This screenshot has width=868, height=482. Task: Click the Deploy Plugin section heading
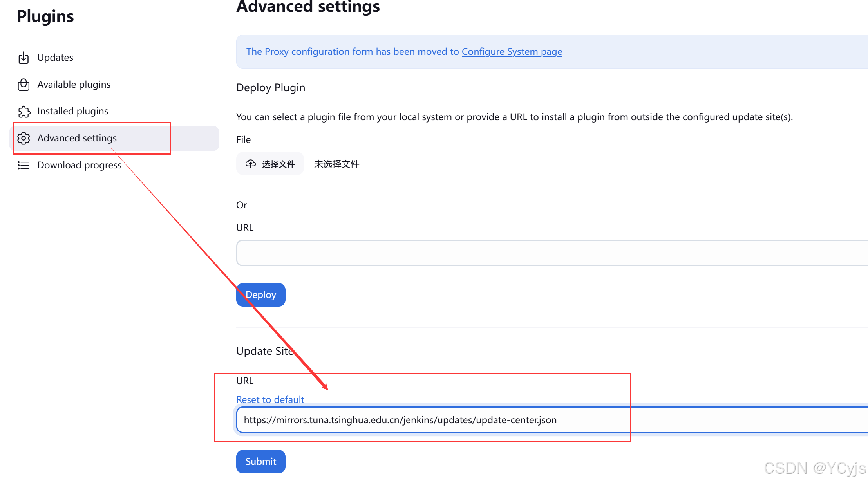(x=271, y=88)
